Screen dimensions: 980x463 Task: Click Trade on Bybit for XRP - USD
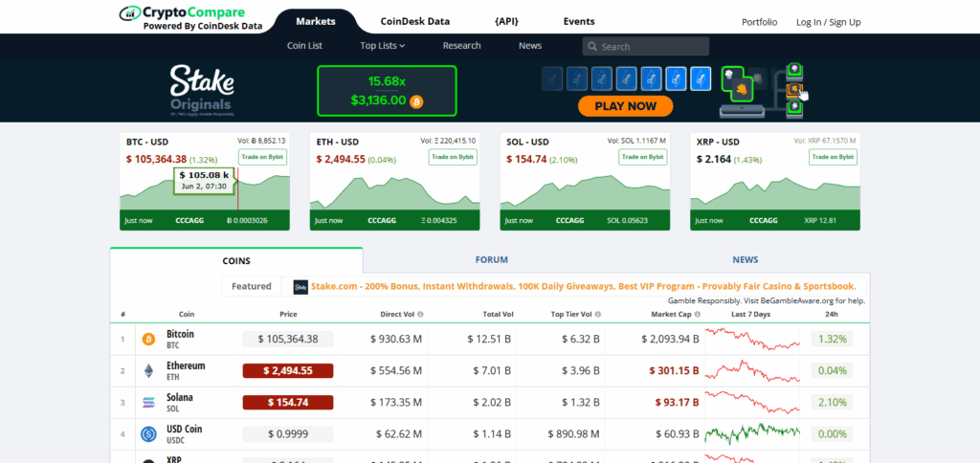click(833, 157)
